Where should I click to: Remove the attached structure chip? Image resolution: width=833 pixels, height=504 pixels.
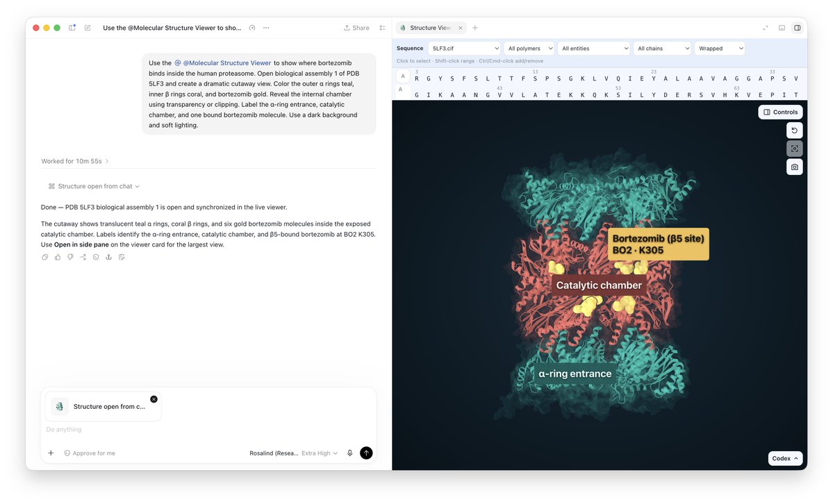tap(154, 399)
